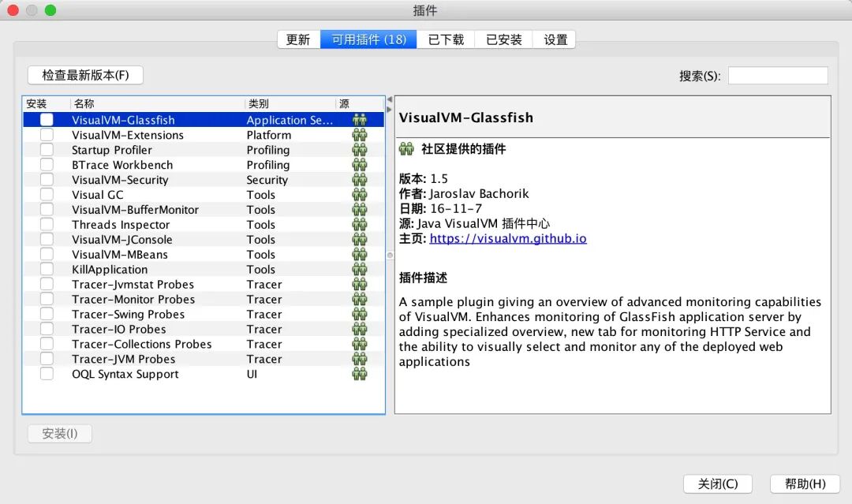The width and height of the screenshot is (852, 504).
Task: Click the source icon in BTrace Workbench row
Action: tap(360, 165)
